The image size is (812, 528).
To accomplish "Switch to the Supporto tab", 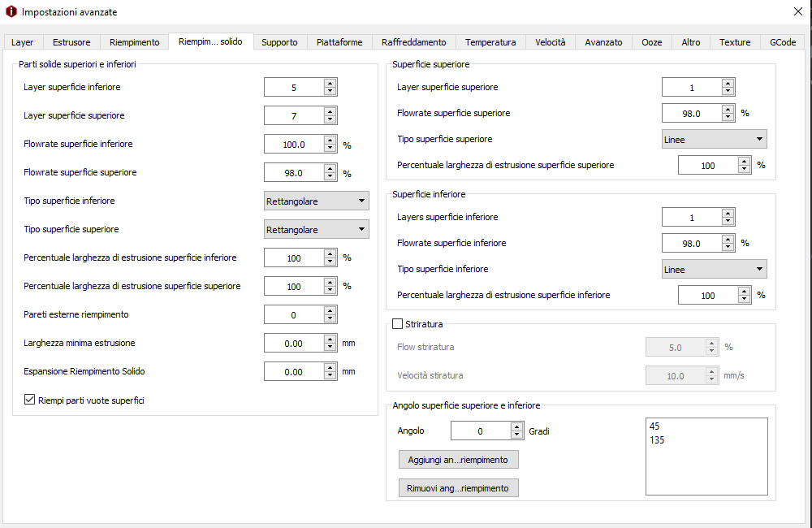I will coord(279,42).
